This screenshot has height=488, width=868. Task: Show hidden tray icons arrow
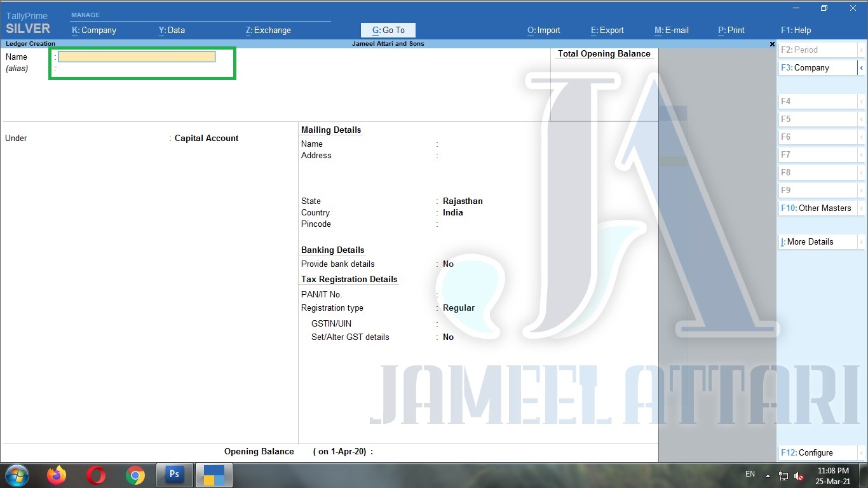pos(768,475)
